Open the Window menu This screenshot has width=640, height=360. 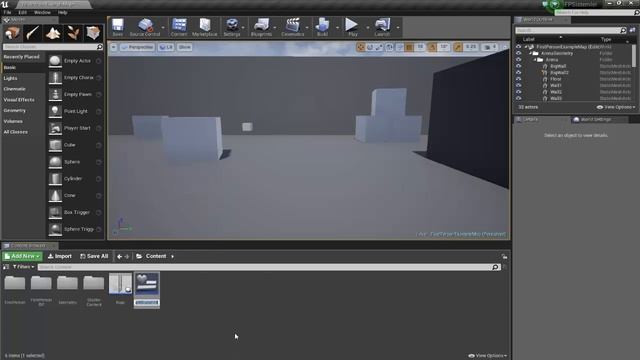pyautogui.click(x=42, y=13)
